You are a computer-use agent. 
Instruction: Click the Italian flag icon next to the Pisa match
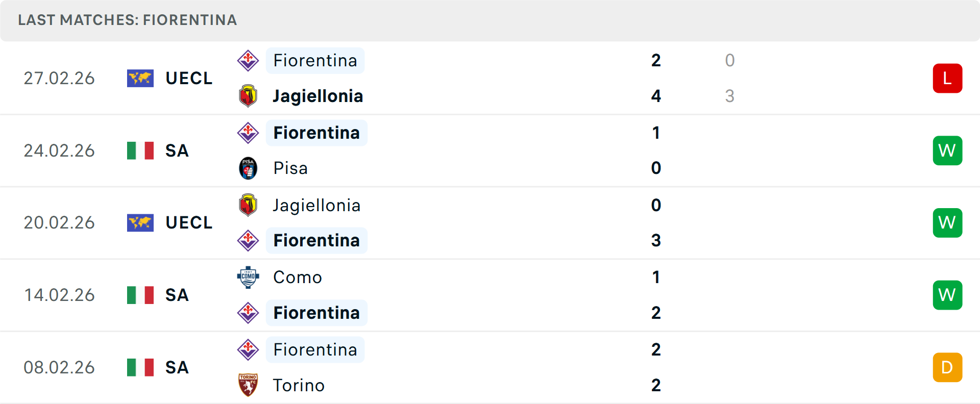[140, 150]
